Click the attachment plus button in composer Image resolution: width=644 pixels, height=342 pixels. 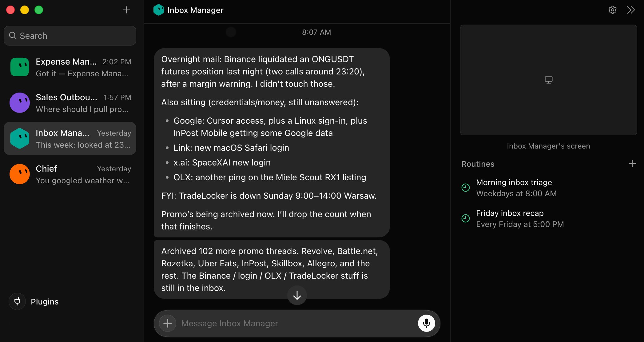(168, 323)
